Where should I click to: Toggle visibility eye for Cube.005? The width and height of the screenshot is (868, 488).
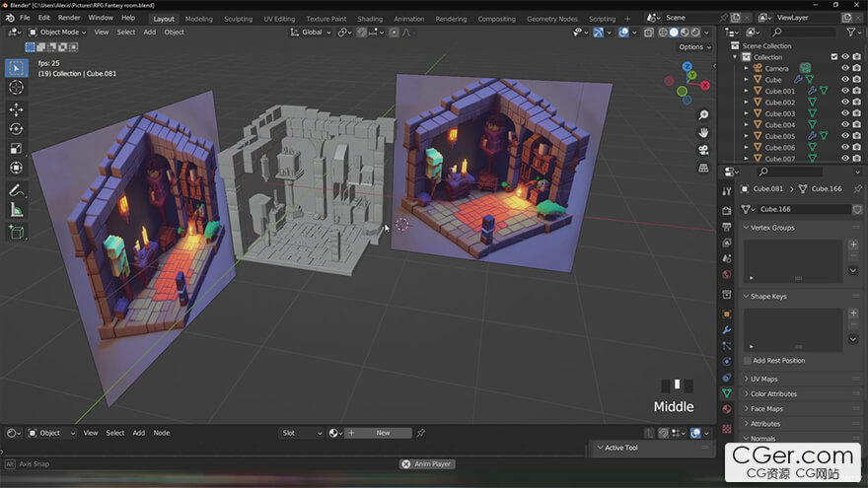[x=844, y=136]
